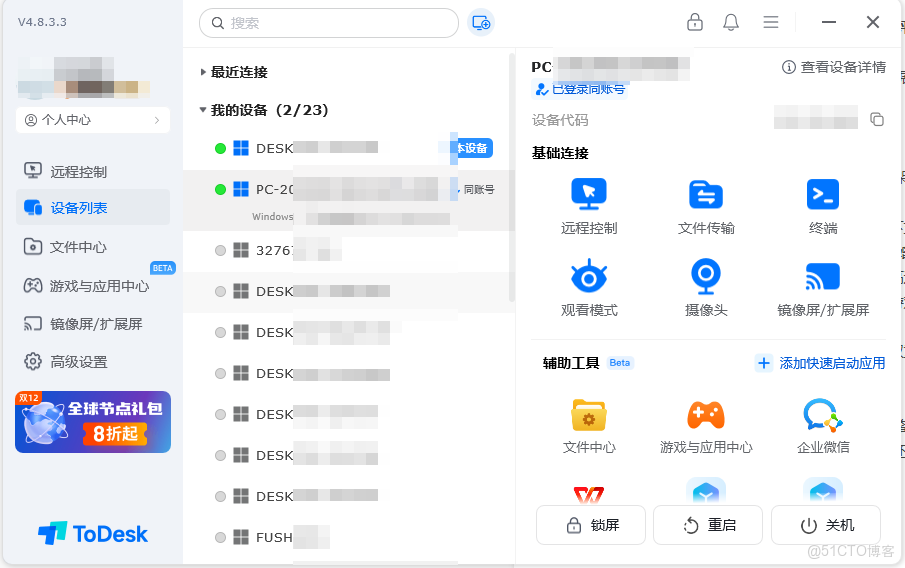905x568 pixels.
Task: Focus the 搜索 search field
Action: click(328, 23)
